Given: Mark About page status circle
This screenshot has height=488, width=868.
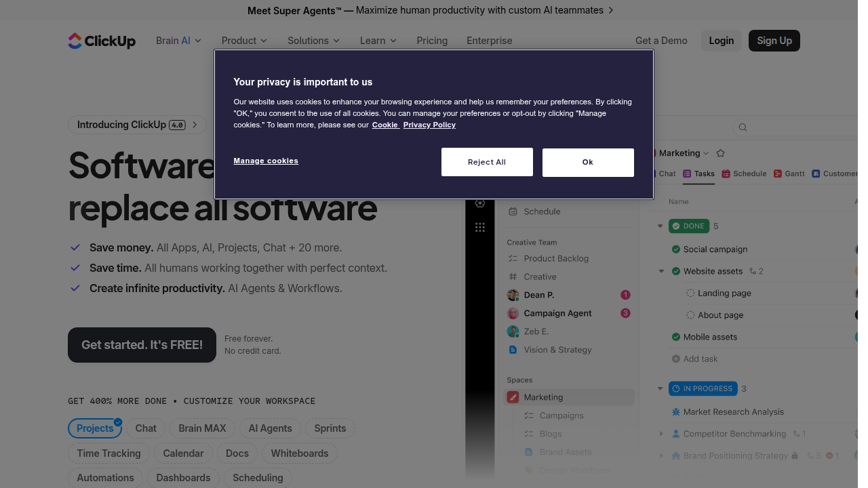Looking at the screenshot, I should [690, 315].
